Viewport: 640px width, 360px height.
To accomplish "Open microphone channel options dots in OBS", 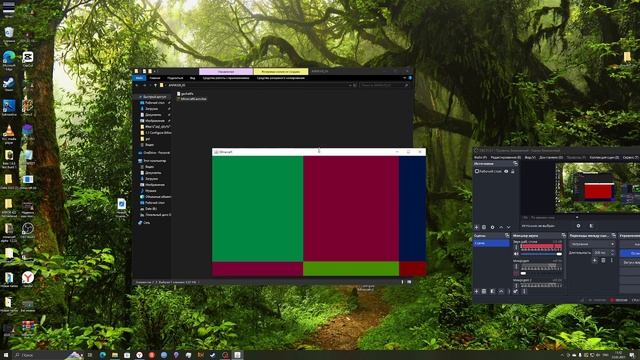I will click(516, 267).
